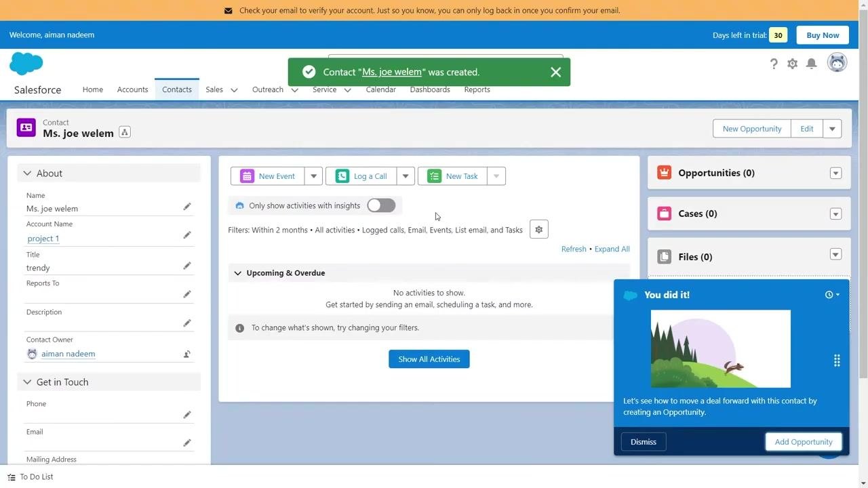
Task: Close the contact created toast
Action: pos(556,72)
